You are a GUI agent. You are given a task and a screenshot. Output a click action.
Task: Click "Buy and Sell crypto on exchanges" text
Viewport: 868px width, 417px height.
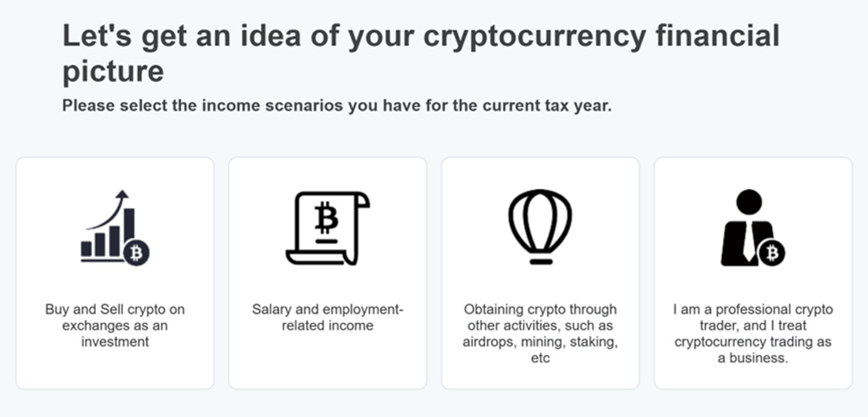click(x=115, y=317)
